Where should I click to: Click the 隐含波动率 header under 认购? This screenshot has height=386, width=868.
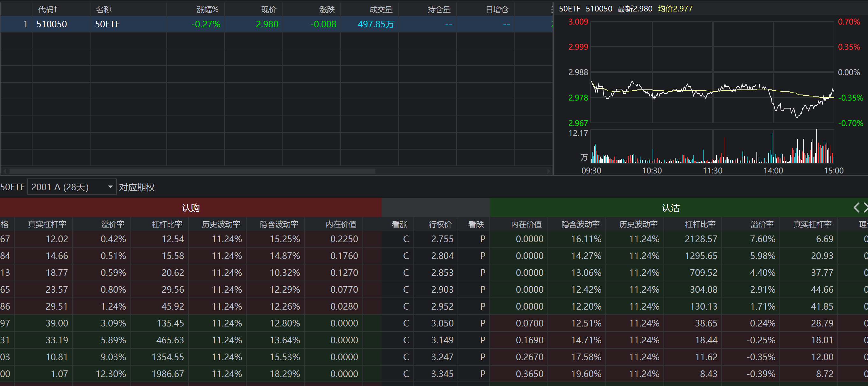(279, 224)
